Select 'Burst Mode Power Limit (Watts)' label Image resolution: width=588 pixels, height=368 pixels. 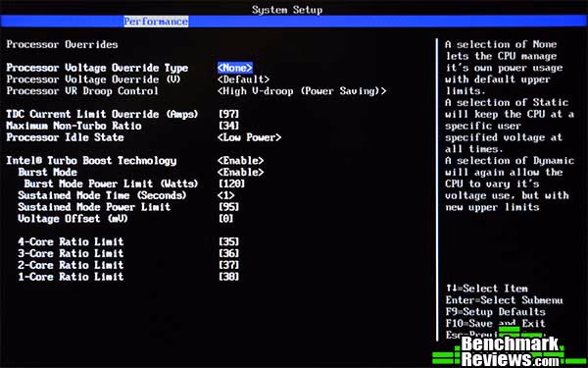tap(111, 184)
